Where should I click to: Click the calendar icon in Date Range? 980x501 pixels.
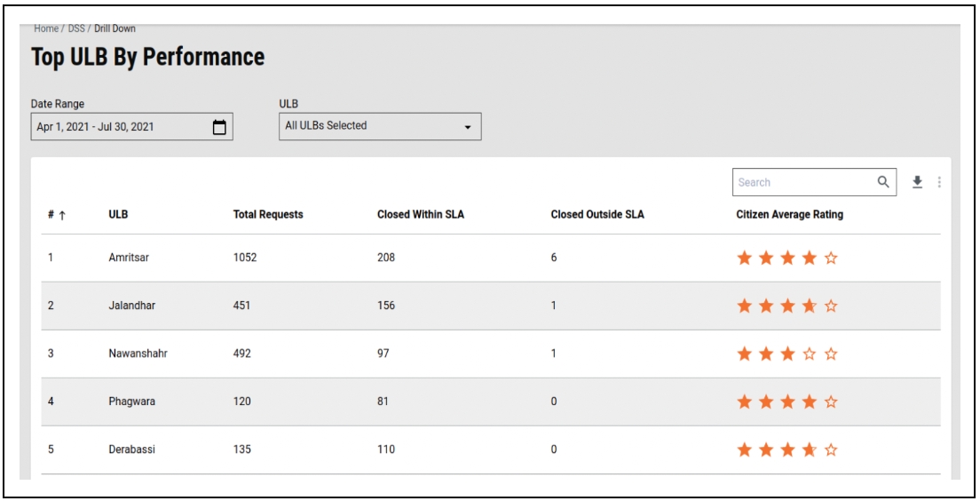(219, 127)
